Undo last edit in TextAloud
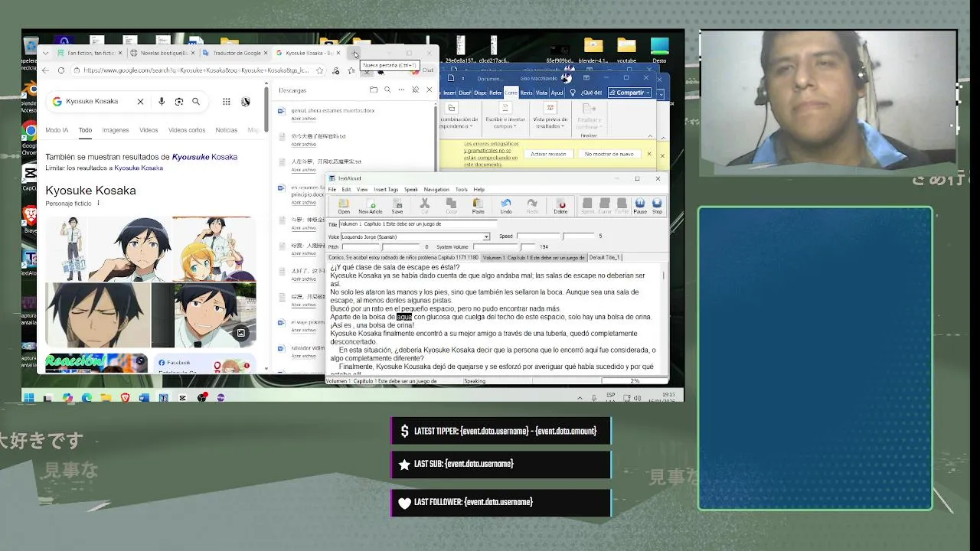The width and height of the screenshot is (980, 551). (505, 206)
